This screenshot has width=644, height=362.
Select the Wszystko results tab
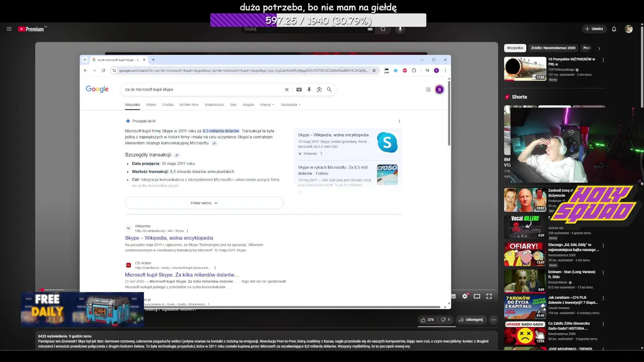(132, 105)
